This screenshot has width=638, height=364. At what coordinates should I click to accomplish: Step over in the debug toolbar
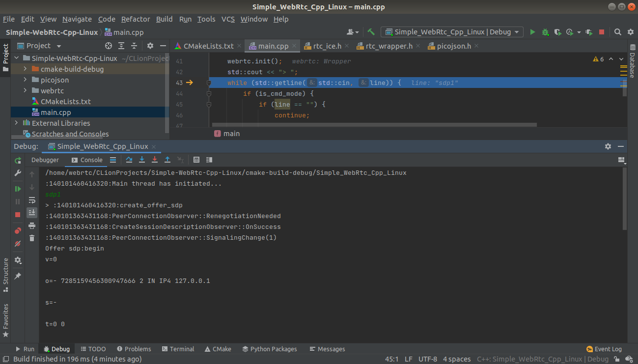tap(129, 160)
